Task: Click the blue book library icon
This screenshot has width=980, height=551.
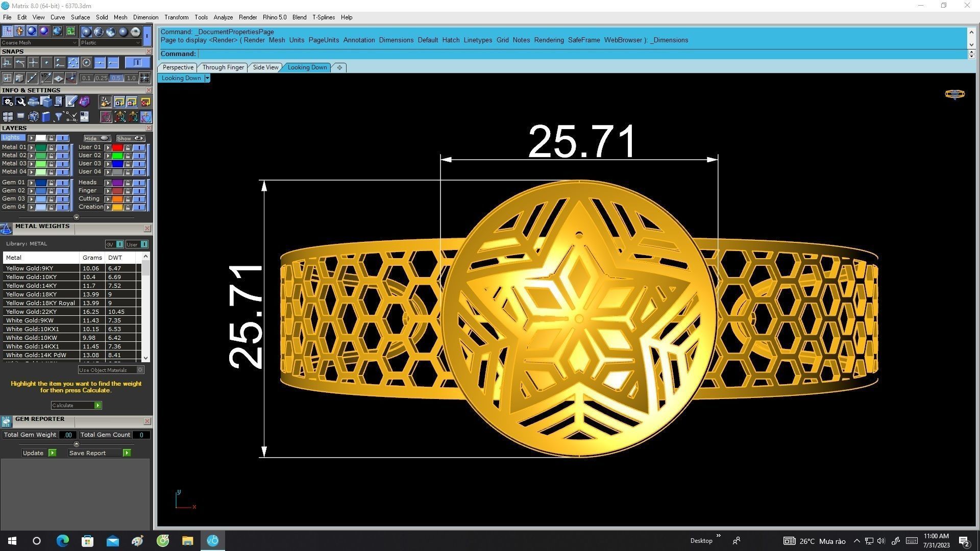Action: [46, 117]
